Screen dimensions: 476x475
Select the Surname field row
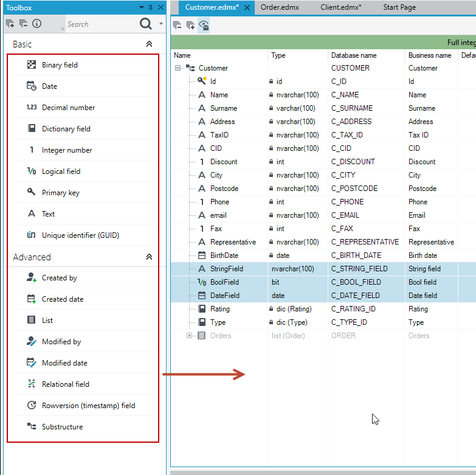323,108
